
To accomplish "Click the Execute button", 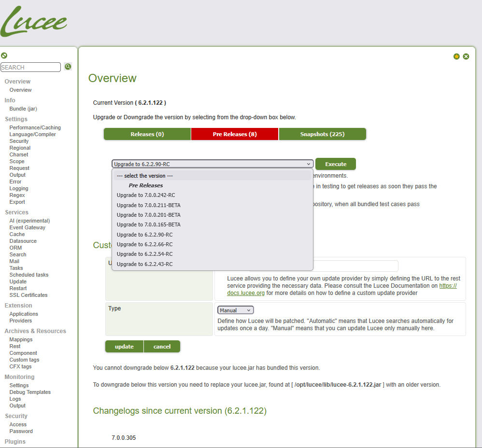I will coord(336,164).
